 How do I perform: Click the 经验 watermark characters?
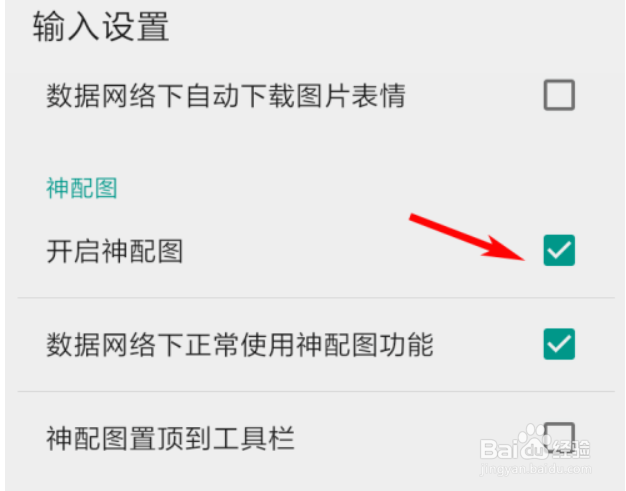(570, 449)
